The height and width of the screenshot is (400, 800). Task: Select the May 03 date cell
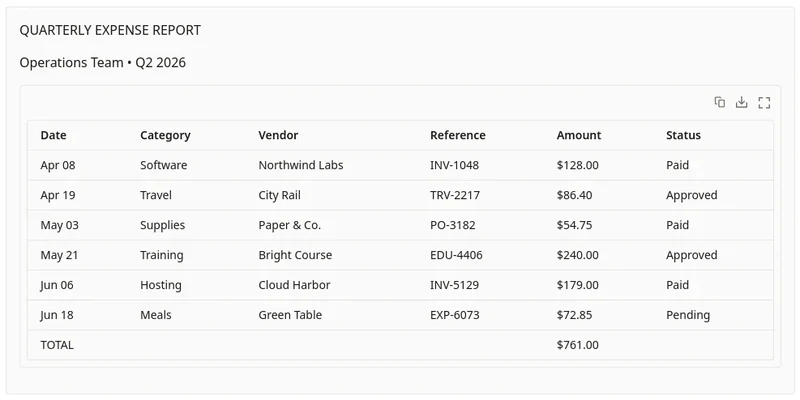point(59,226)
